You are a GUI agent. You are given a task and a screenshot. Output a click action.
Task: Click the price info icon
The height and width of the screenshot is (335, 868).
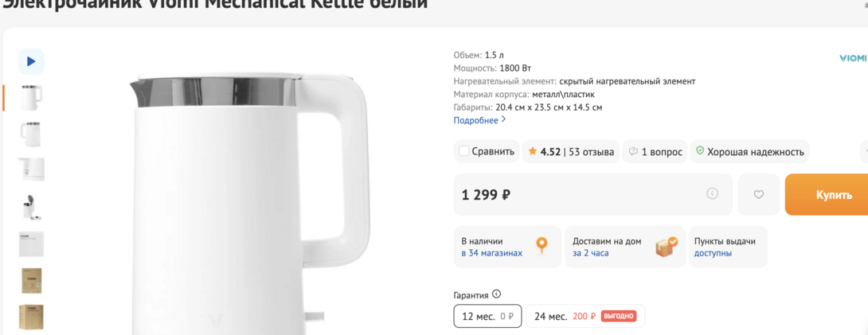[x=712, y=194]
